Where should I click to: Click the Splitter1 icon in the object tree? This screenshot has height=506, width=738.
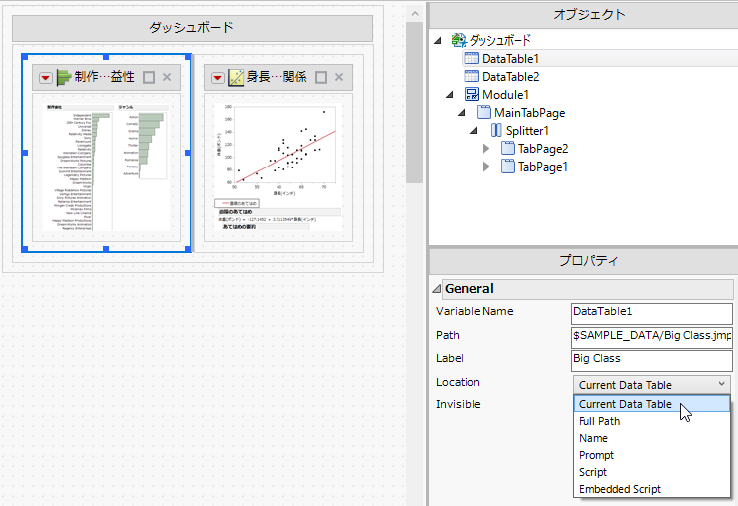point(496,130)
